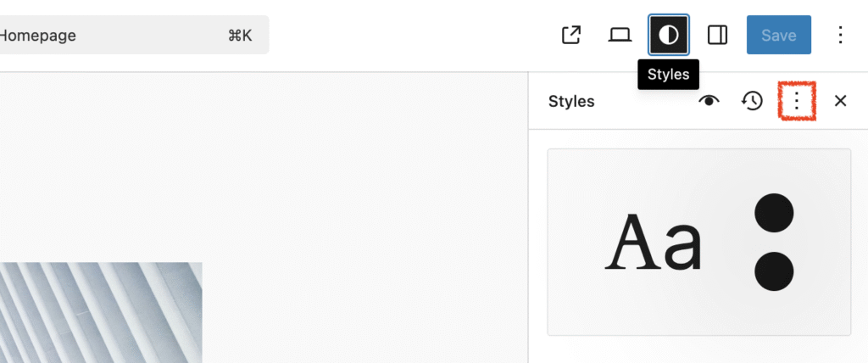Open style Revisions history icon

click(752, 101)
